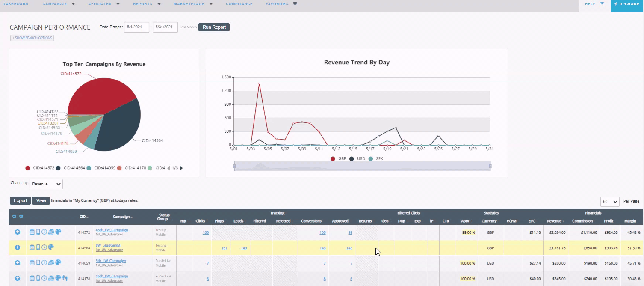Click footprints icon for 16th_LW_Campaign
This screenshot has height=286, width=644.
pos(65,278)
